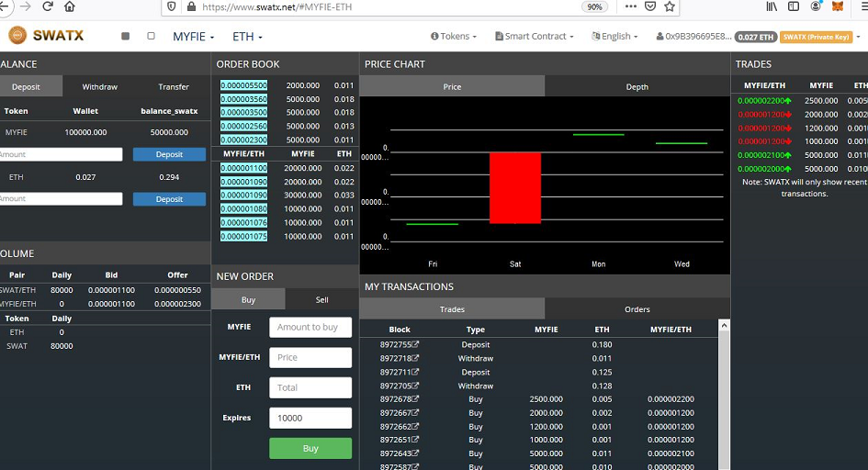The height and width of the screenshot is (470, 868).
Task: Select sell order priced 0.000005500
Action: point(243,85)
